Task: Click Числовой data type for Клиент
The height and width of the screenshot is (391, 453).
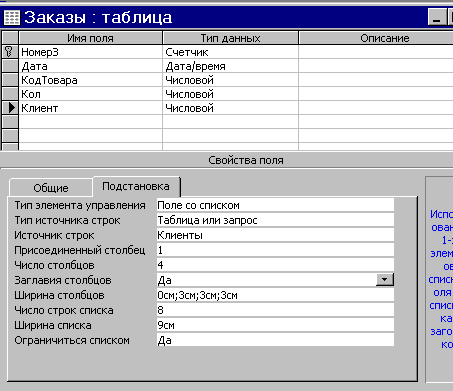Action: (230, 108)
